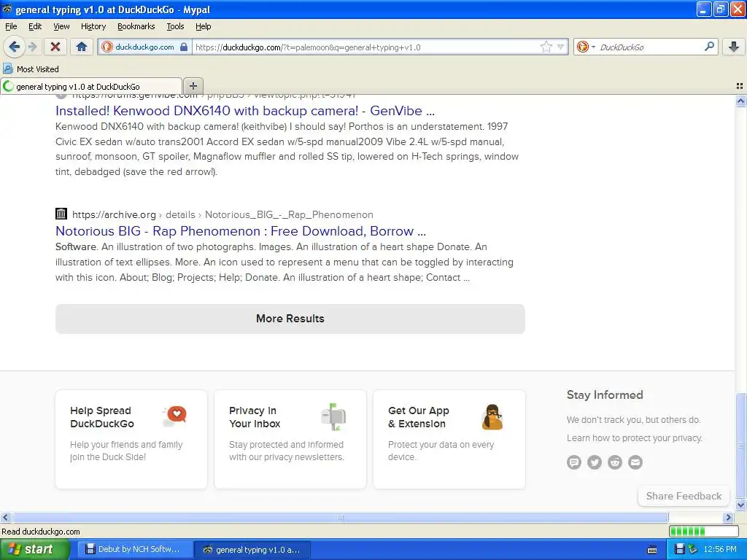Click the horizontal scrollbar right arrow
Viewport: 747px width, 560px height.
click(729, 517)
